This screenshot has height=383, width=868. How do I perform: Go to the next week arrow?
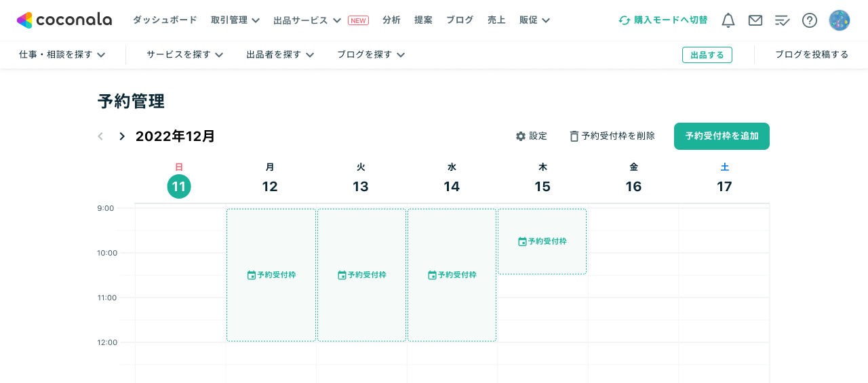[x=122, y=136]
